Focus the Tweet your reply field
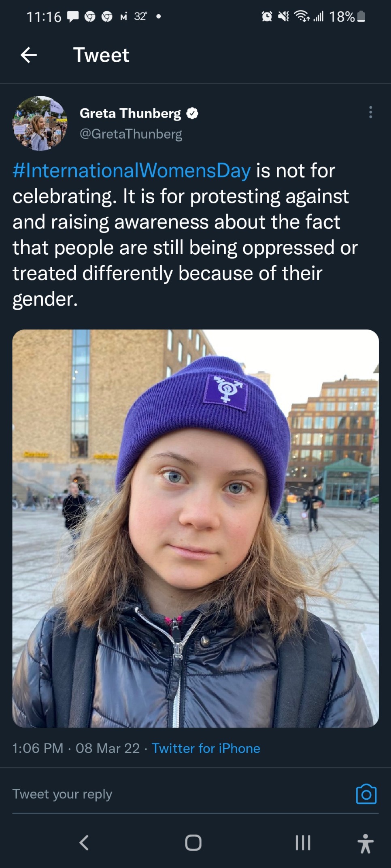Screen dimensions: 391x868 click(x=162, y=794)
